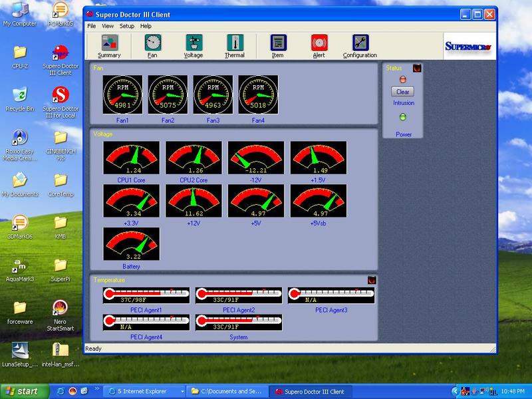Viewport: 532px width, 399px height.
Task: Select the Fan4 RPM gauge
Action: (x=258, y=94)
